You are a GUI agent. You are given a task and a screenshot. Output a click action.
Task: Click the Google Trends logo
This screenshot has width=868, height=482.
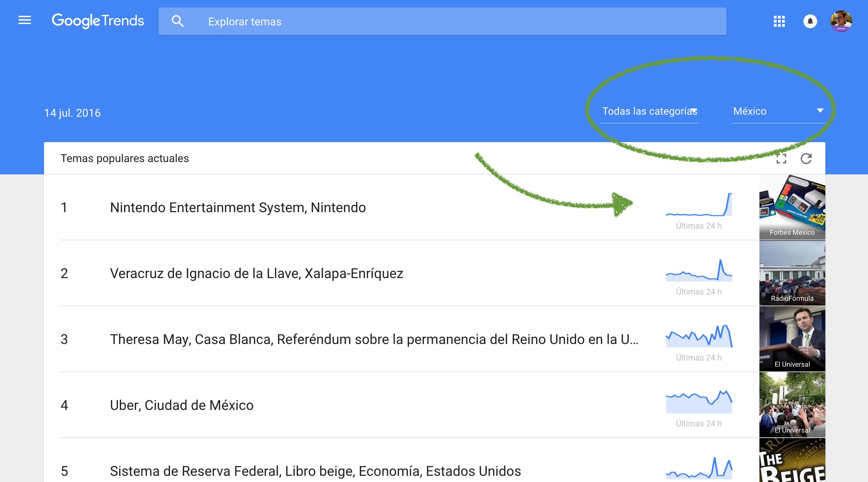[98, 21]
